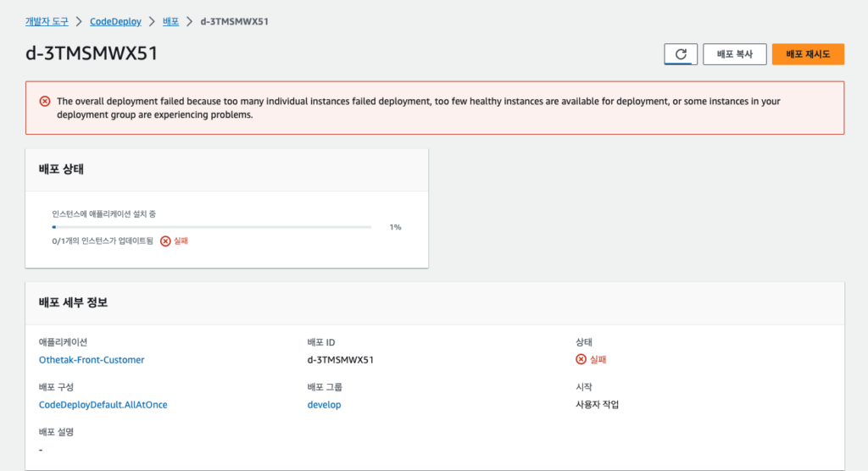Click breadcrumb chevron after 개발자 도구
The image size is (868, 471).
click(x=79, y=21)
